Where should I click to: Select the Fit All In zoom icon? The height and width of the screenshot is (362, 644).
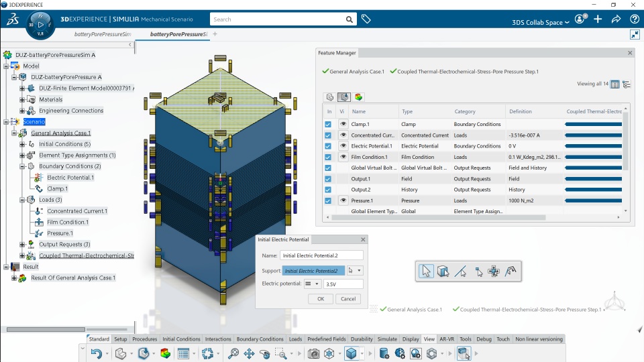[x=233, y=353]
